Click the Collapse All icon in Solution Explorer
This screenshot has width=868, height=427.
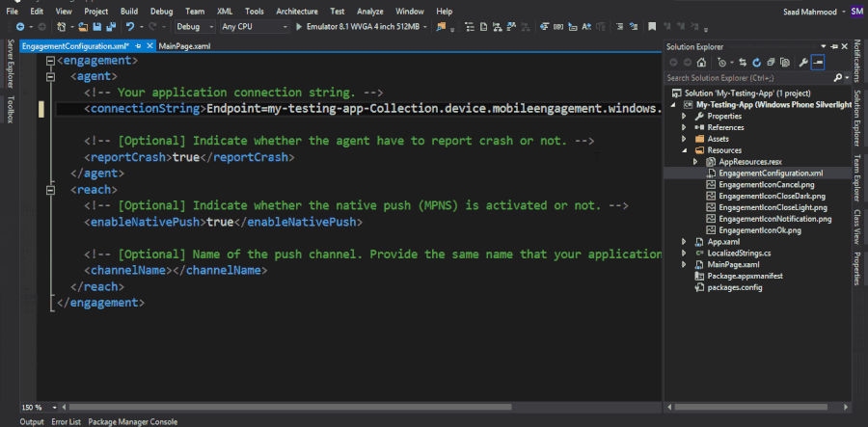pyautogui.click(x=771, y=63)
